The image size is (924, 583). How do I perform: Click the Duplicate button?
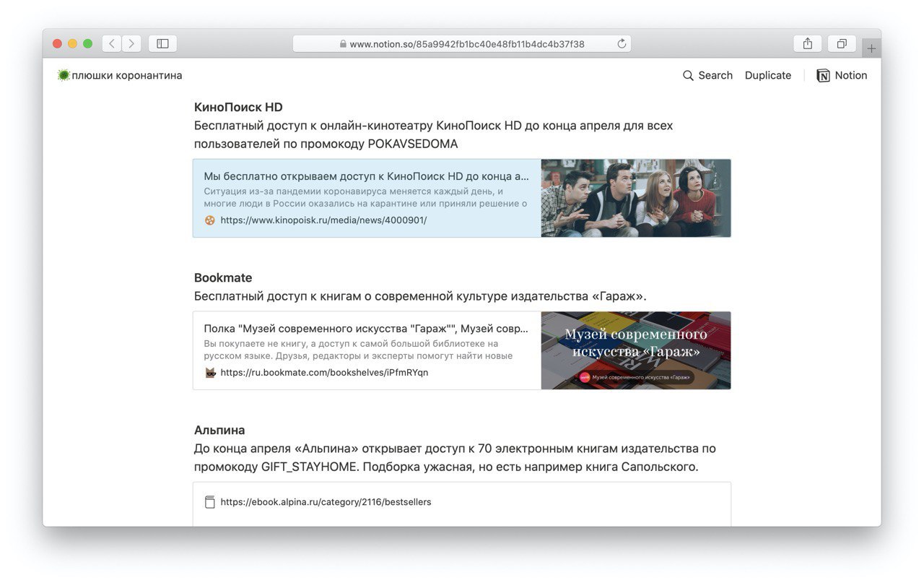tap(768, 75)
